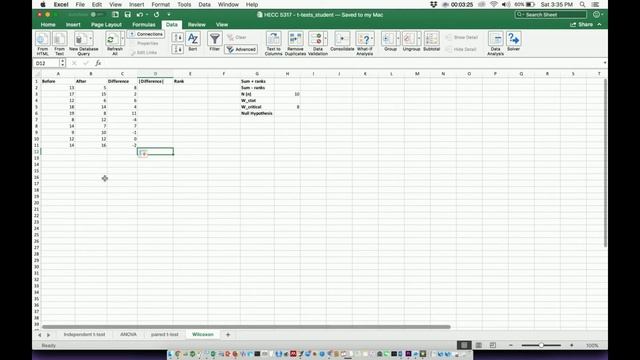Click the Undo arrow icon

tap(140, 15)
